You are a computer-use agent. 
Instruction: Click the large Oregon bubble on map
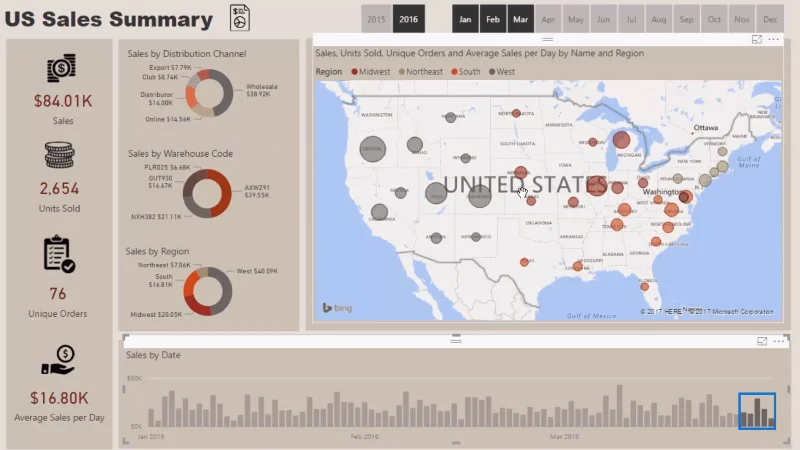(372, 149)
